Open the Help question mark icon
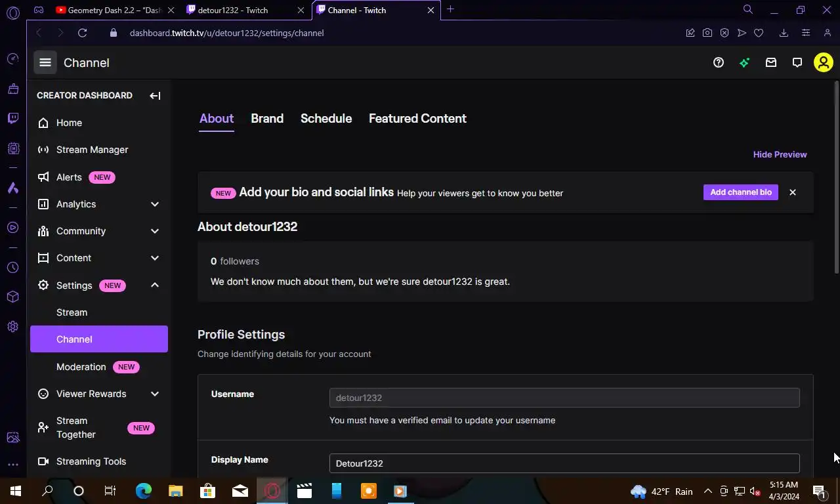 pos(719,63)
